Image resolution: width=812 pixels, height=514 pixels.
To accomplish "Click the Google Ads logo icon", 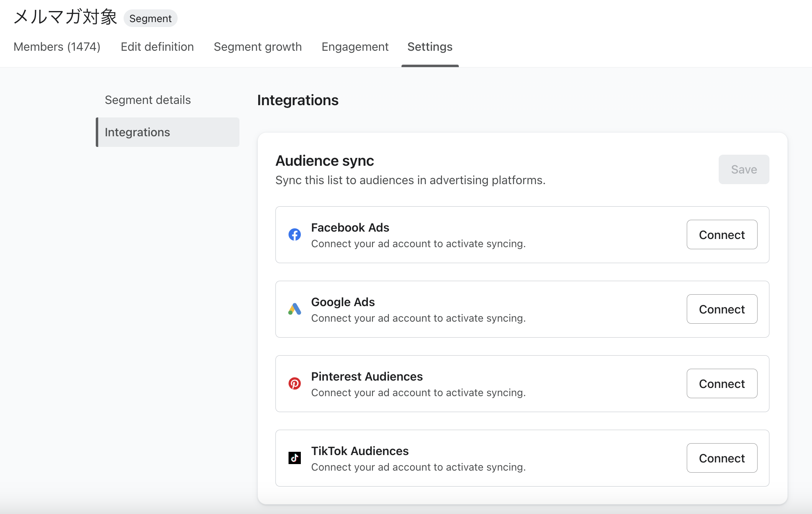I will [295, 309].
